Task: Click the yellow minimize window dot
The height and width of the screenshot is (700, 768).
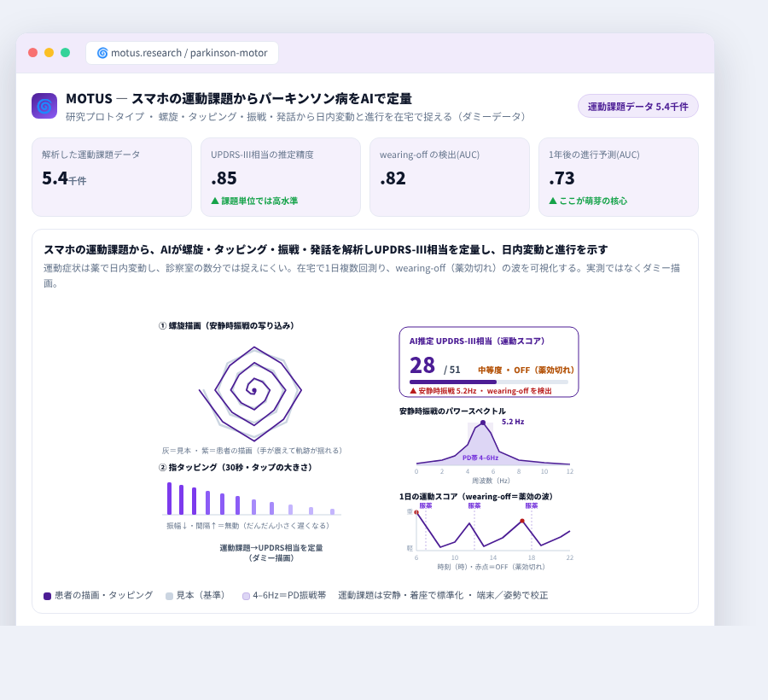Action: (49, 52)
